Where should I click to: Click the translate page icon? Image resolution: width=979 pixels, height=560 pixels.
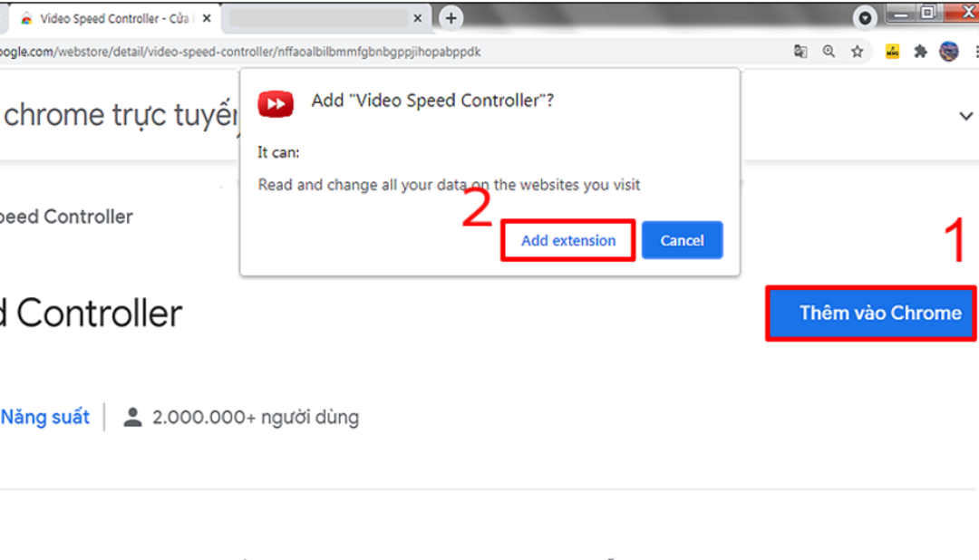click(x=800, y=52)
